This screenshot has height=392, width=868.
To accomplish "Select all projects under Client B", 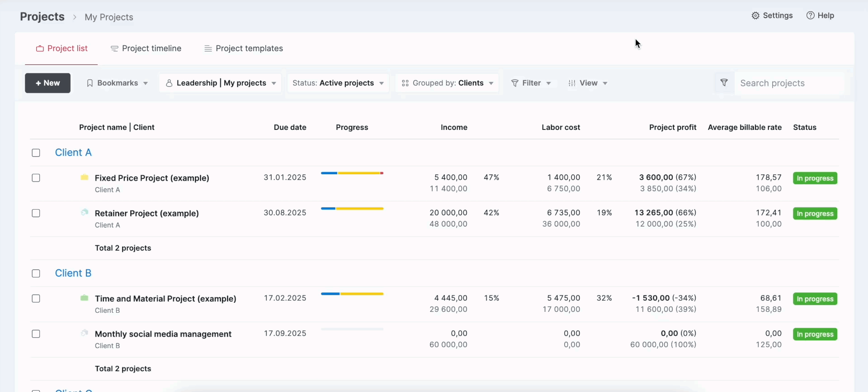I will click(36, 273).
